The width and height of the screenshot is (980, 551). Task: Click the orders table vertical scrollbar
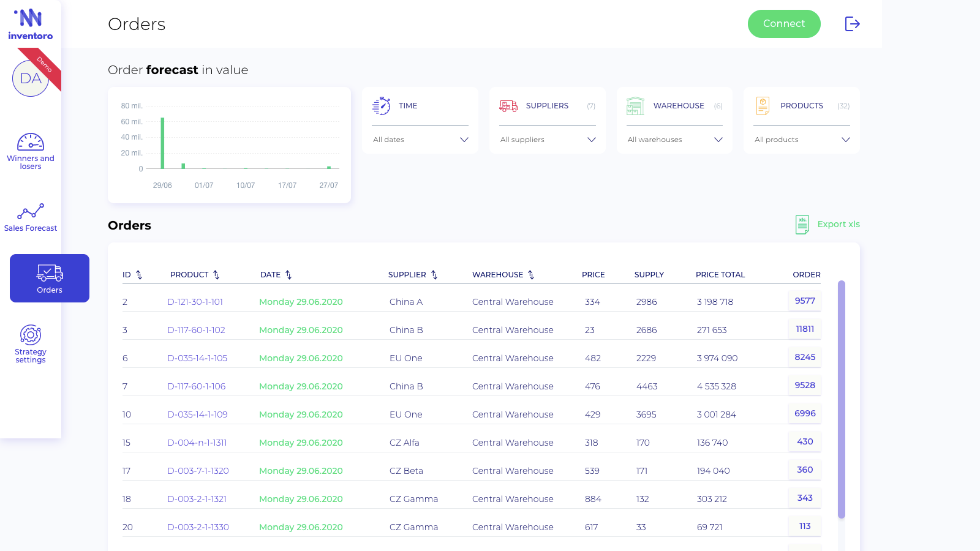pyautogui.click(x=842, y=399)
